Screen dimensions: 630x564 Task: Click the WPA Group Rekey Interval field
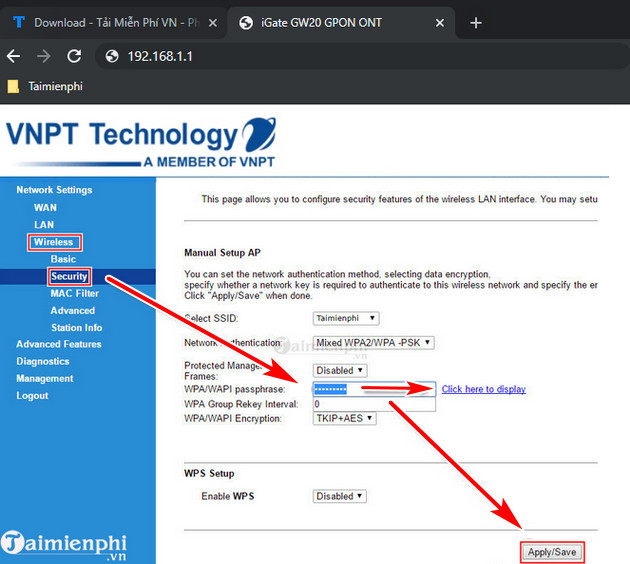pos(374,404)
